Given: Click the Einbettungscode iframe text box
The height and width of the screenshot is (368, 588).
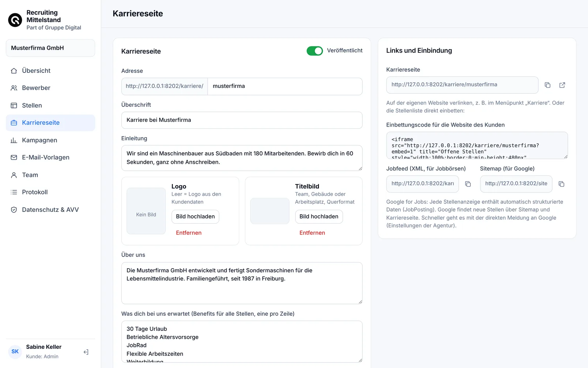Looking at the screenshot, I should click(477, 145).
